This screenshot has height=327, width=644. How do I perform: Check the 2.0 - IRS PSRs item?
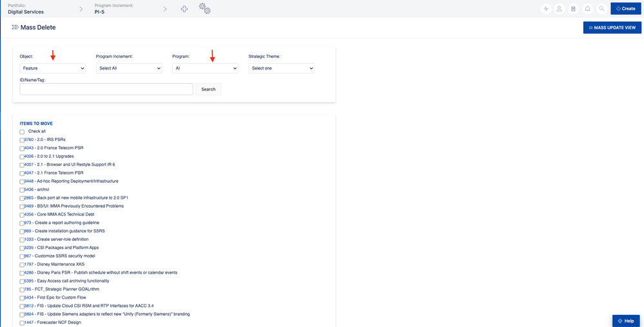[x=22, y=140]
